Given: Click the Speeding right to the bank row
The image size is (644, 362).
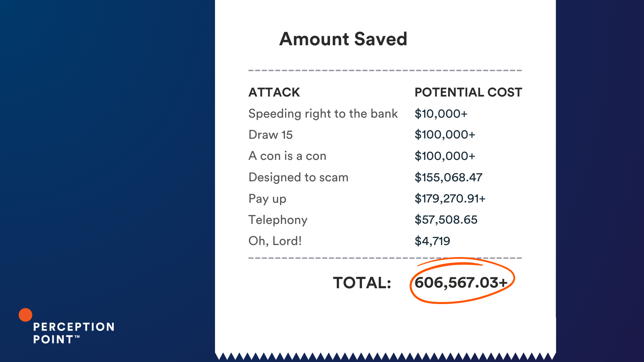Looking at the screenshot, I should [x=385, y=114].
